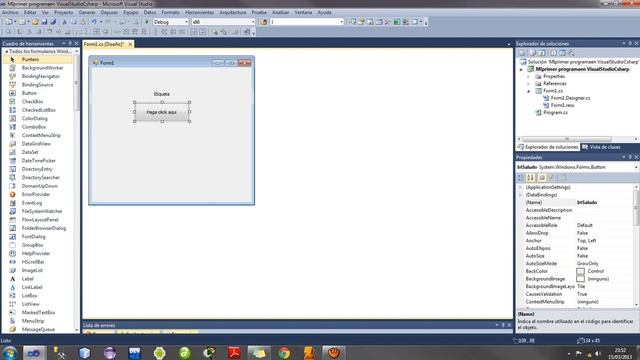Open the Proyecto menu
The image size is (640, 360).
[x=64, y=13]
